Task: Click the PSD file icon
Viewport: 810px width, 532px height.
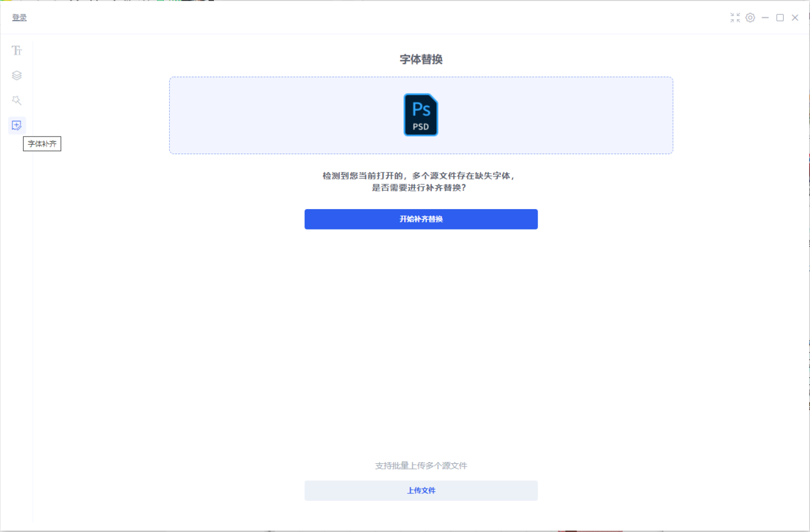Action: 421,115
